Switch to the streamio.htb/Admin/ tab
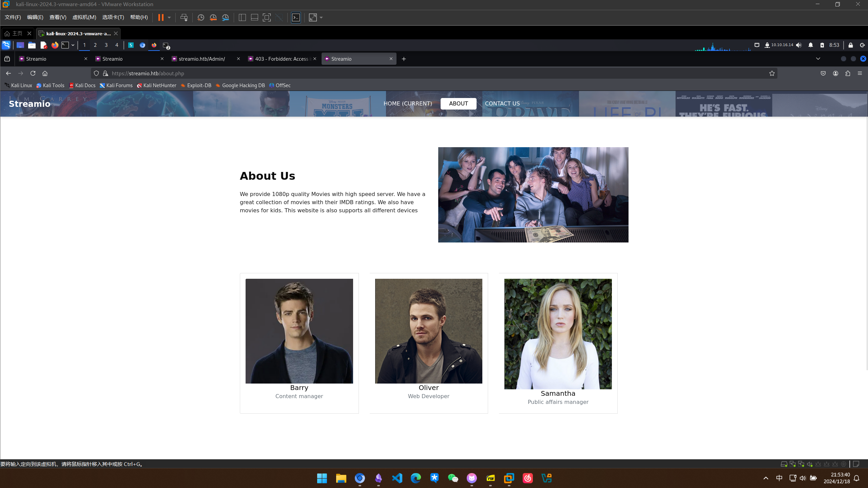This screenshot has height=488, width=868. 202,59
